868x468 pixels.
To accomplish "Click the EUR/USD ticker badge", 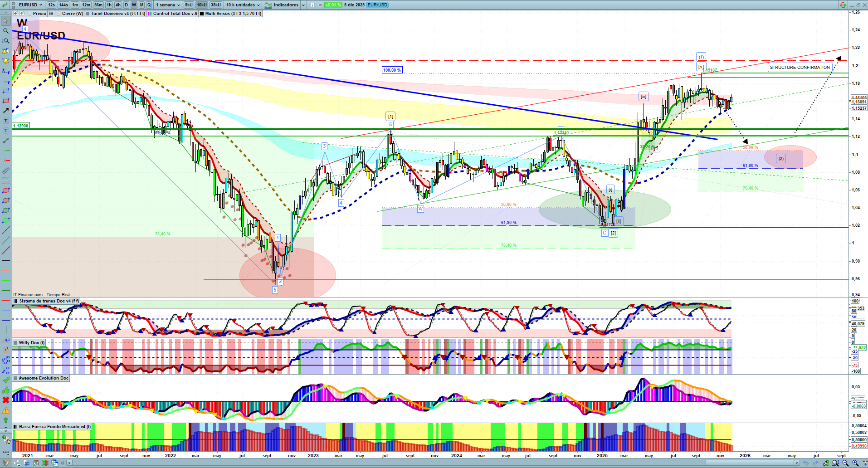I will (x=377, y=5).
